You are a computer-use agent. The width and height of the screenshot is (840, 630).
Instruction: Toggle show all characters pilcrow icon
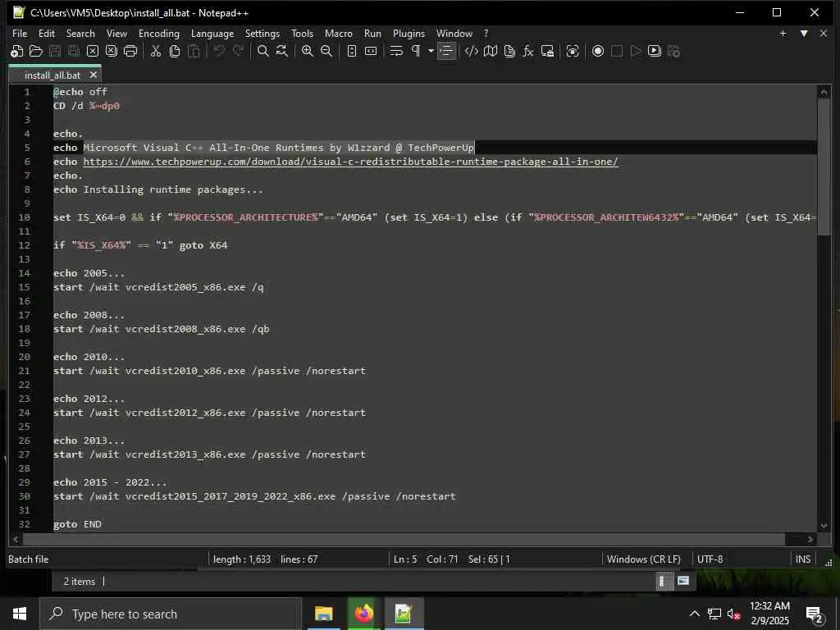point(416,52)
